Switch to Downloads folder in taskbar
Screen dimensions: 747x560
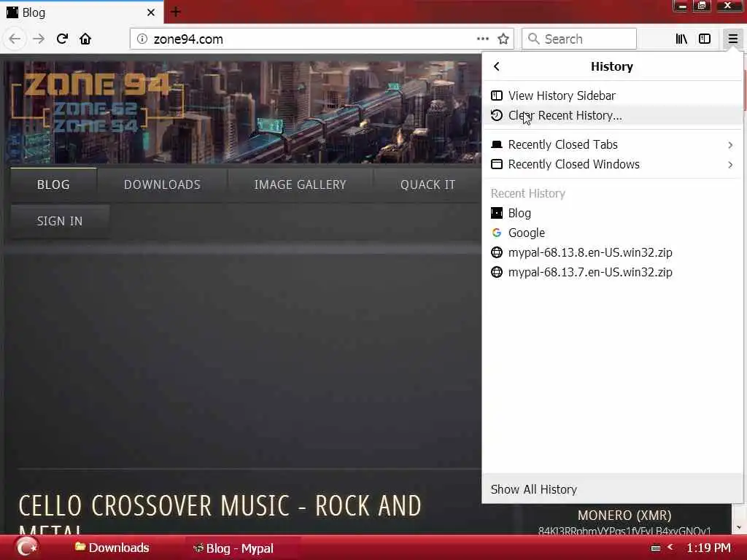112,548
